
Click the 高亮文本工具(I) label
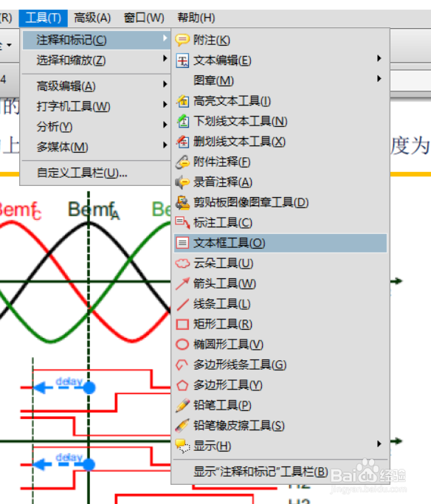click(232, 101)
